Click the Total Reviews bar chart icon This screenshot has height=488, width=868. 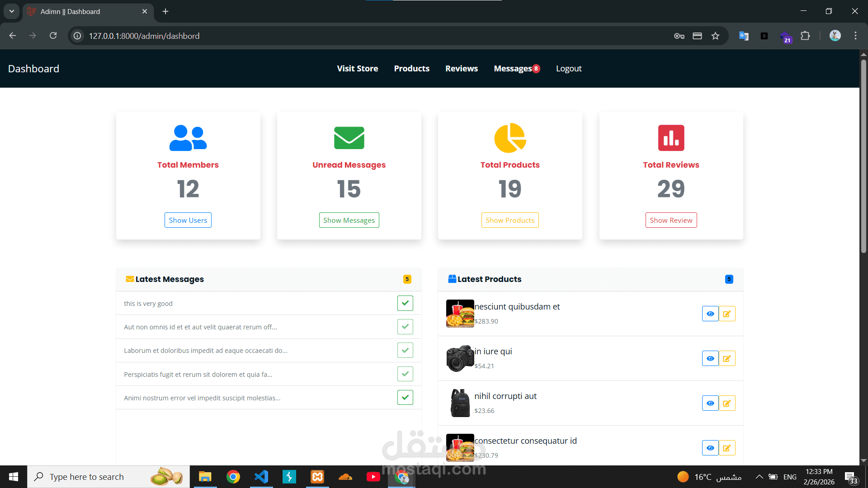[671, 138]
